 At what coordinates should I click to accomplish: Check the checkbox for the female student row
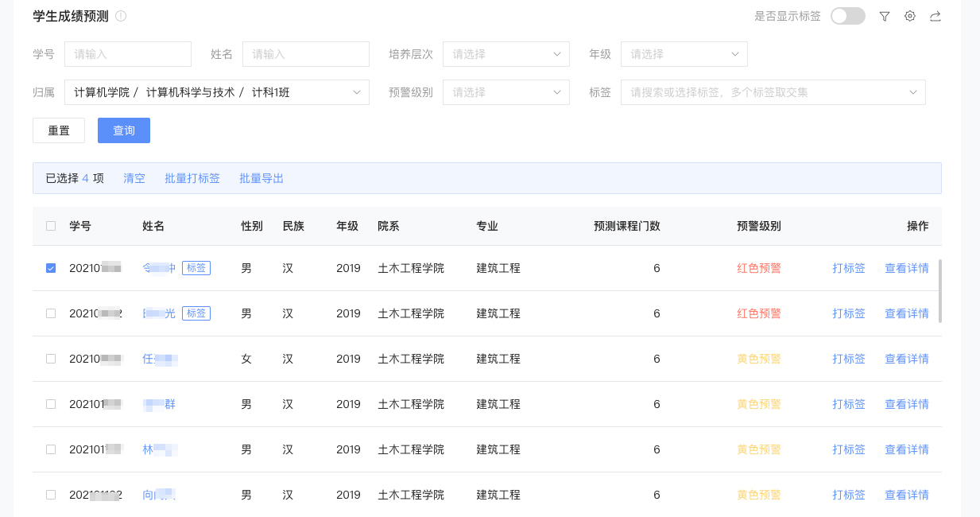51,358
